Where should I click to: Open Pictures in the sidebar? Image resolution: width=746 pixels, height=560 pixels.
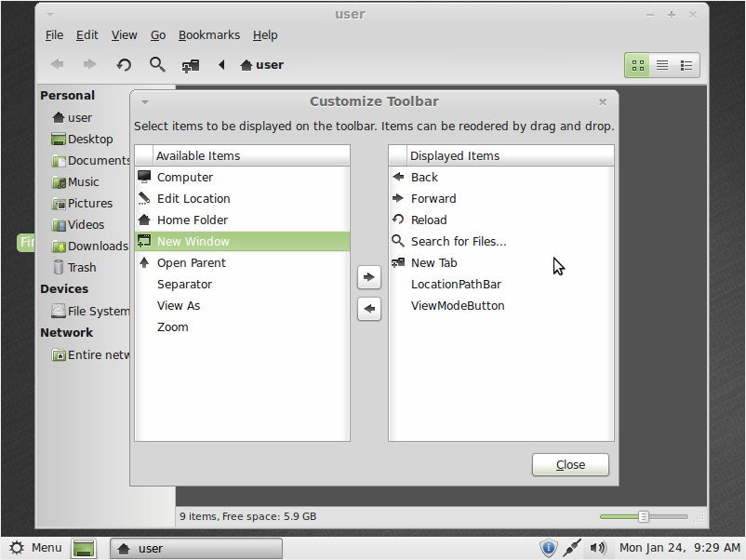coord(82,203)
